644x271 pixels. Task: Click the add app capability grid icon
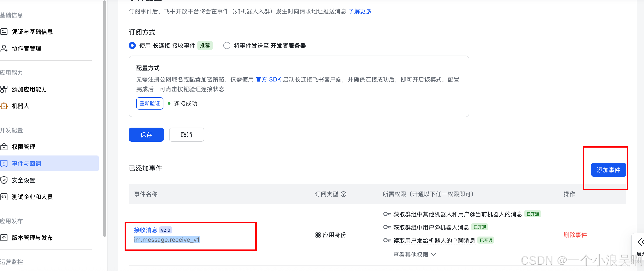(x=4, y=89)
